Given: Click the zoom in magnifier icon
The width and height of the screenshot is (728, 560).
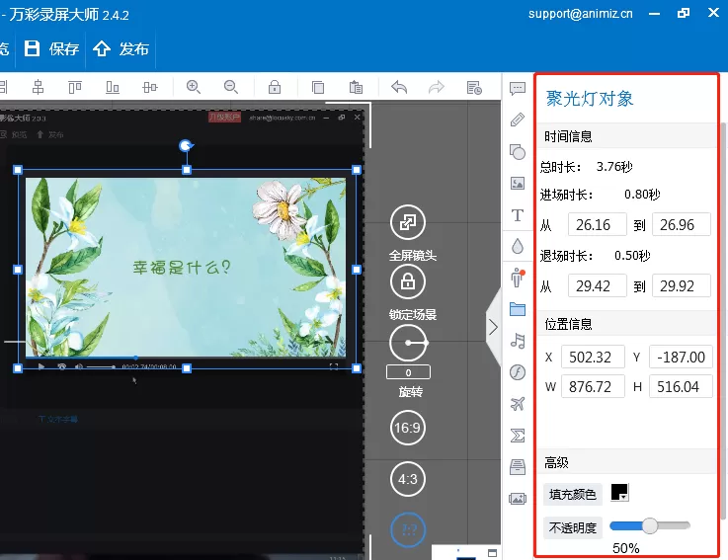Looking at the screenshot, I should (x=194, y=87).
